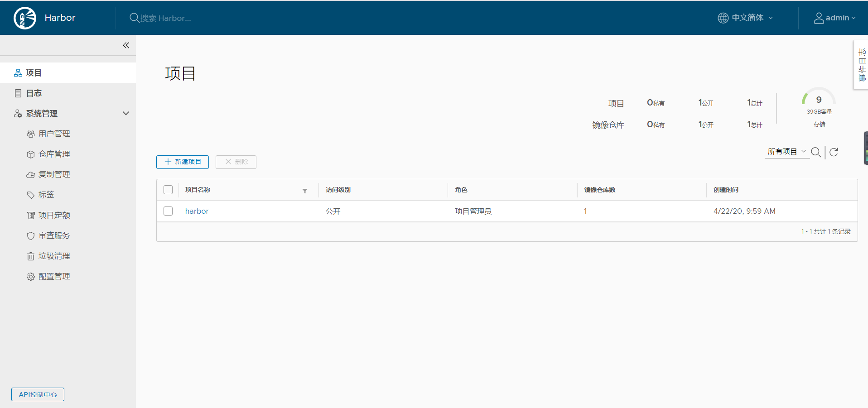Image resolution: width=868 pixels, height=408 pixels.
Task: Click the 复制管理 replication cloud icon
Action: pyautogui.click(x=31, y=175)
